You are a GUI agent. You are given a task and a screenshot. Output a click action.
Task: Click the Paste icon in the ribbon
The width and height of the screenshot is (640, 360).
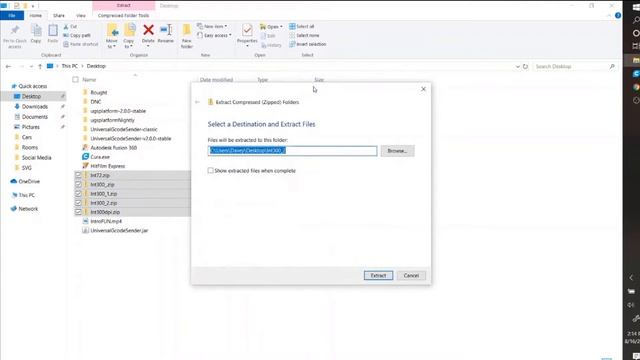(x=53, y=31)
